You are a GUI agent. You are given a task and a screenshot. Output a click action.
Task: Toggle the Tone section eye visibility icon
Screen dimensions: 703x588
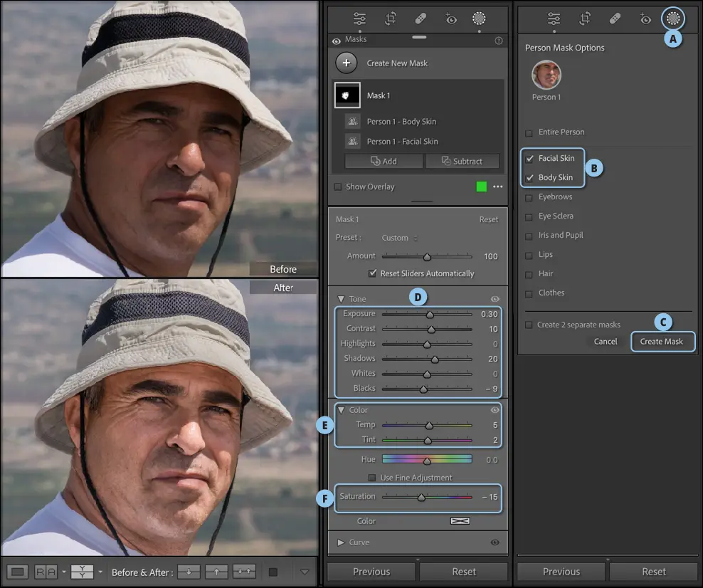pyautogui.click(x=495, y=299)
